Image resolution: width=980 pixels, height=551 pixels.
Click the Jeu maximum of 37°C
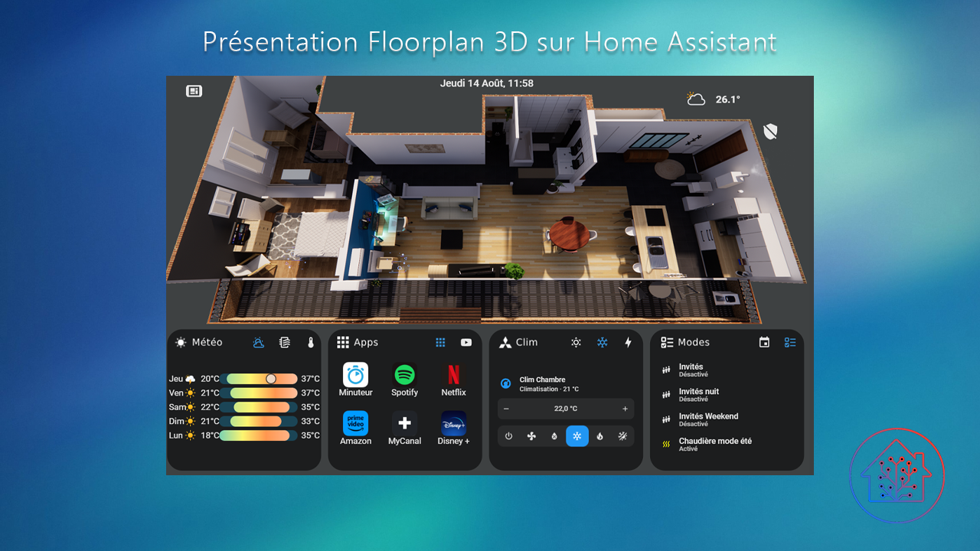[310, 379]
